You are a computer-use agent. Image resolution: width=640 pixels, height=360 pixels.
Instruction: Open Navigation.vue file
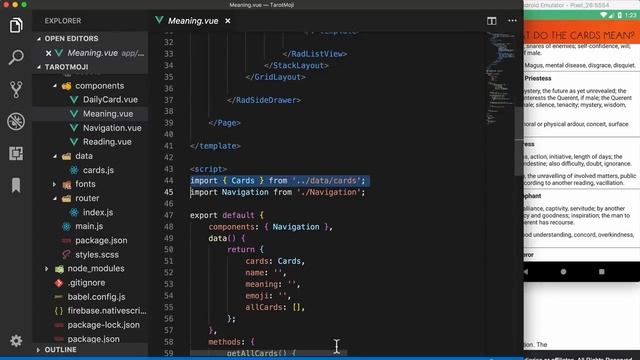(x=112, y=128)
